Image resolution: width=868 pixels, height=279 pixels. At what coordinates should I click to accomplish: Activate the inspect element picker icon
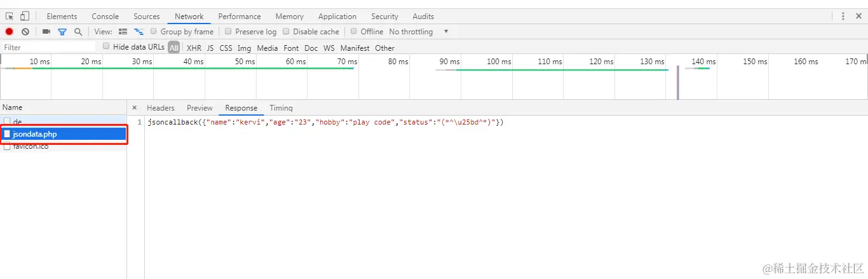(10, 16)
